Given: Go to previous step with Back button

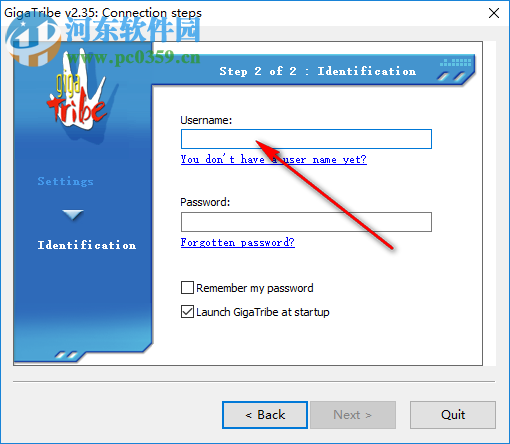Looking at the screenshot, I should tap(265, 415).
